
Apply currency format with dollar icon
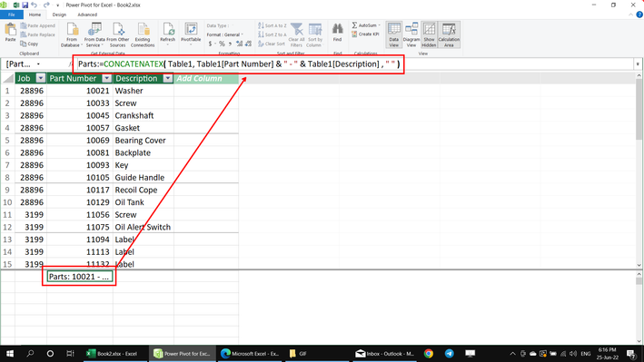tap(211, 44)
